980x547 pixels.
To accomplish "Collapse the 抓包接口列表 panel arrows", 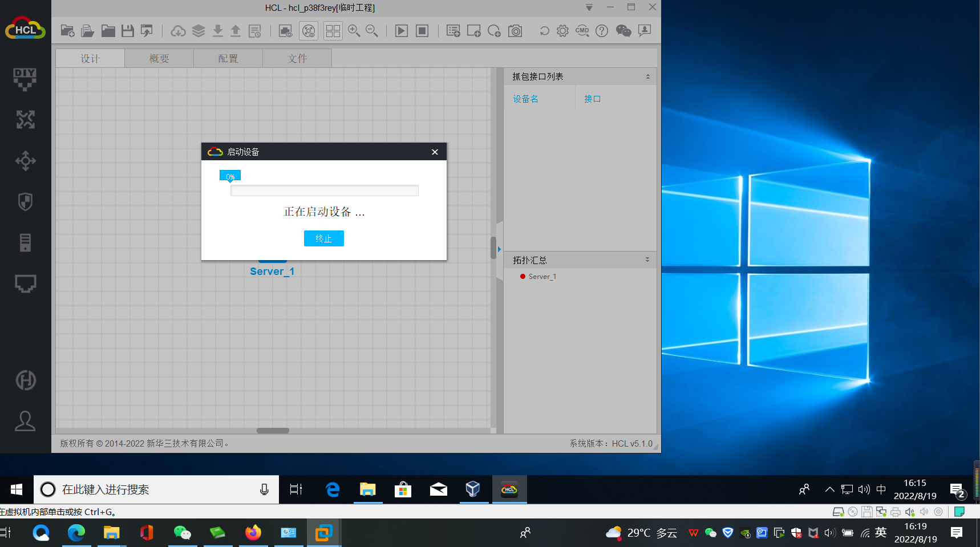I will (x=647, y=76).
